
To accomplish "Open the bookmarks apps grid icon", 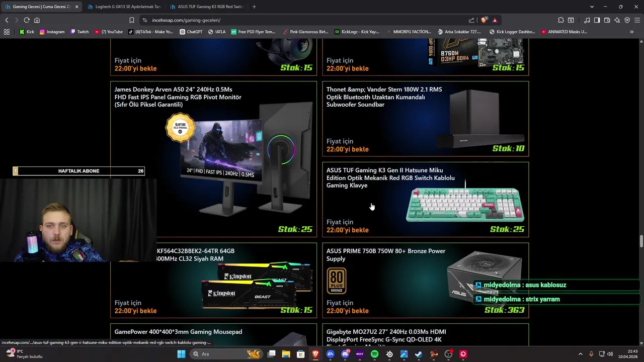I will (x=7, y=32).
